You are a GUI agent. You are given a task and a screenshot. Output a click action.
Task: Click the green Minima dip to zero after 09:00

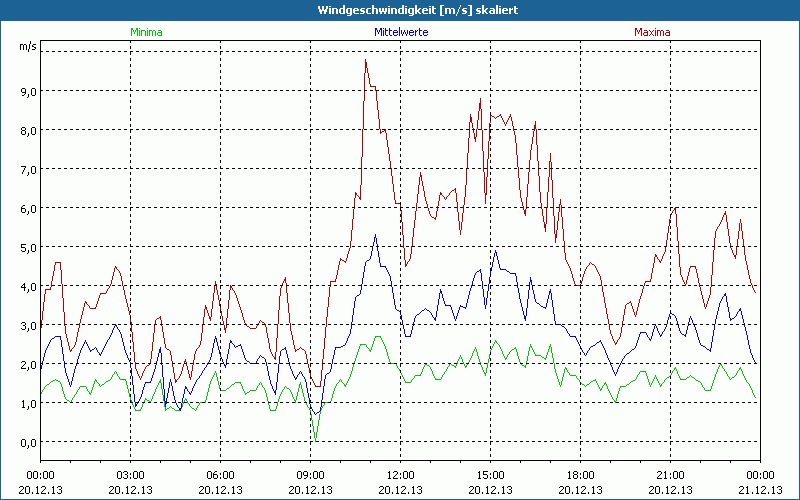coord(316,440)
